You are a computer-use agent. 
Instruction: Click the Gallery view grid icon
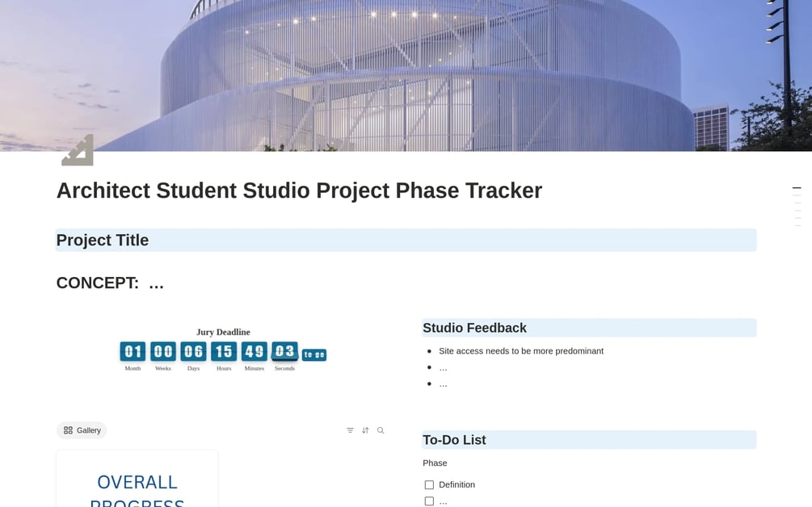coord(68,430)
